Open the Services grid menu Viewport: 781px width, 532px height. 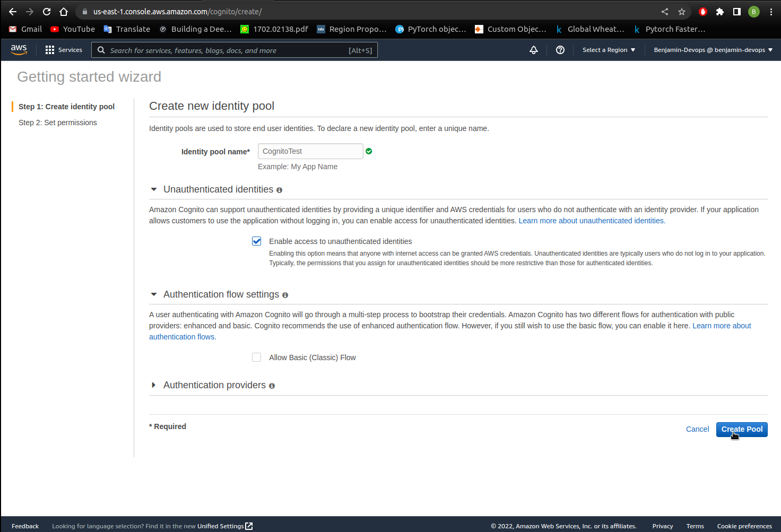tap(64, 50)
